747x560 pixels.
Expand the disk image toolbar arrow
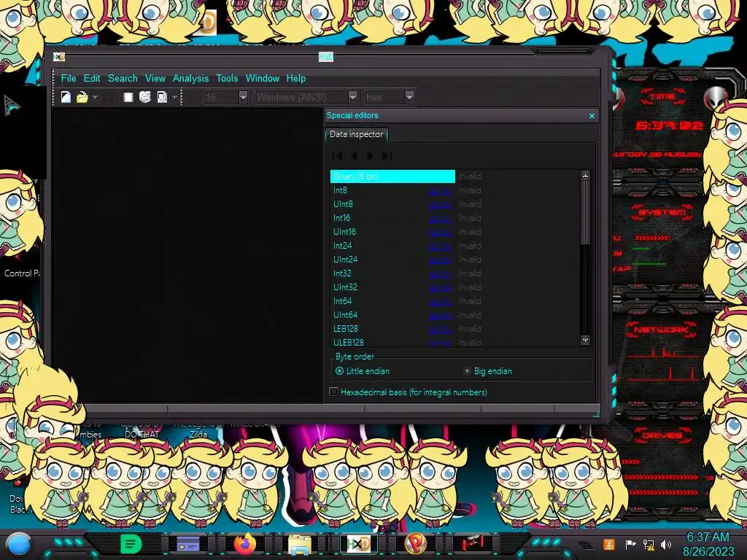pyautogui.click(x=174, y=97)
